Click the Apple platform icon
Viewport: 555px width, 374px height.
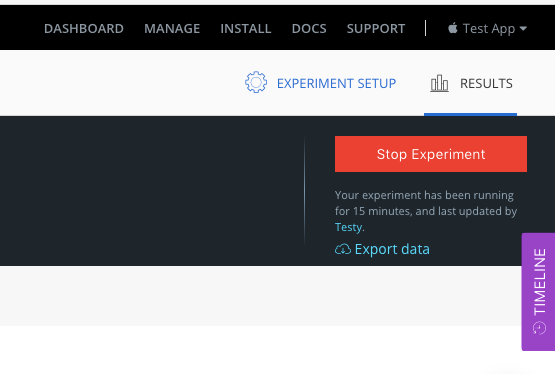(x=453, y=28)
